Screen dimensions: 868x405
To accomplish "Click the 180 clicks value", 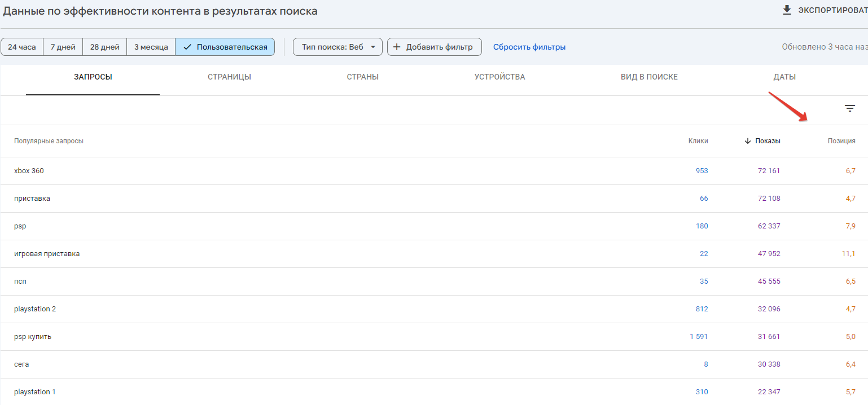I will click(702, 226).
